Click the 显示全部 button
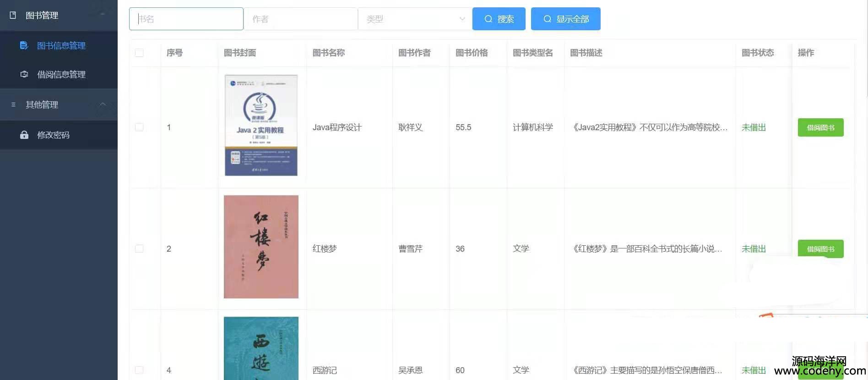This screenshot has height=380, width=868. click(x=565, y=19)
